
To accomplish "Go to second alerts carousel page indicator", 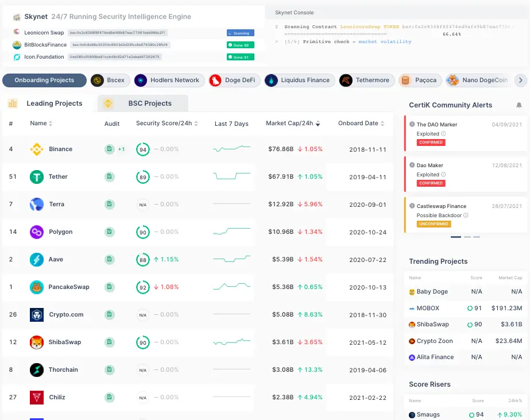I will (467, 237).
